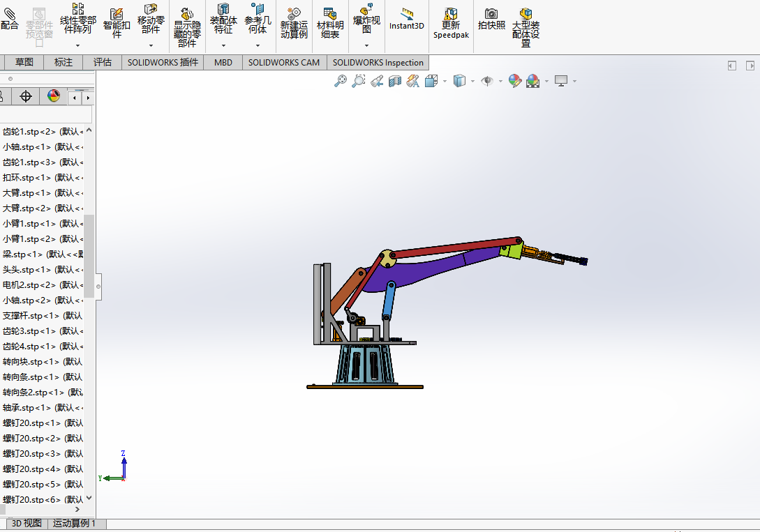Click manager tabs right scroll arrow
The width and height of the screenshot is (760, 532).
click(x=88, y=98)
